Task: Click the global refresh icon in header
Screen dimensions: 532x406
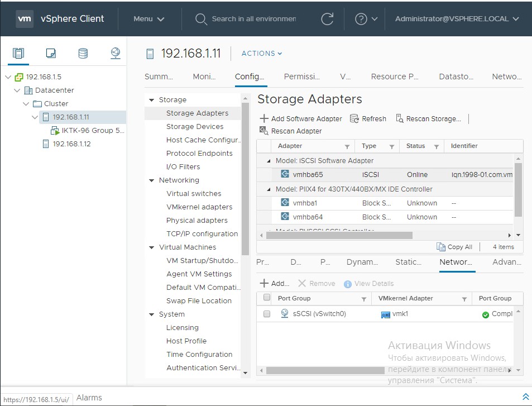Action: (327, 18)
